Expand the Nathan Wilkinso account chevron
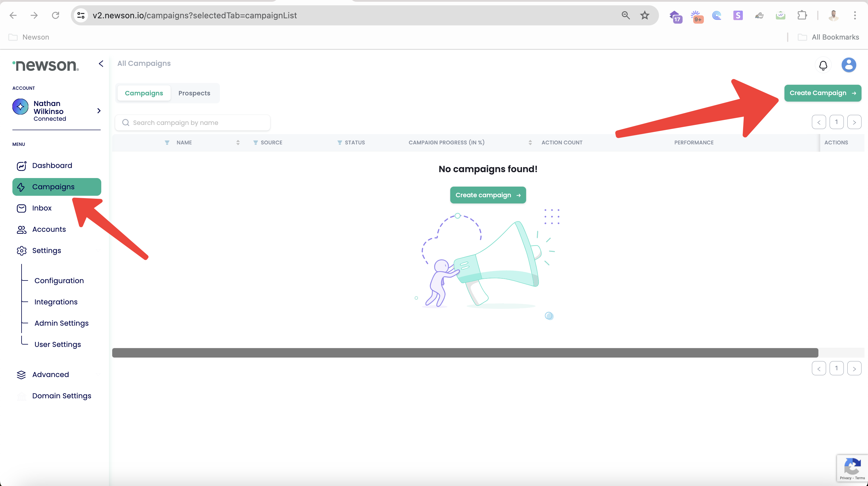This screenshot has height=486, width=868. click(x=99, y=110)
